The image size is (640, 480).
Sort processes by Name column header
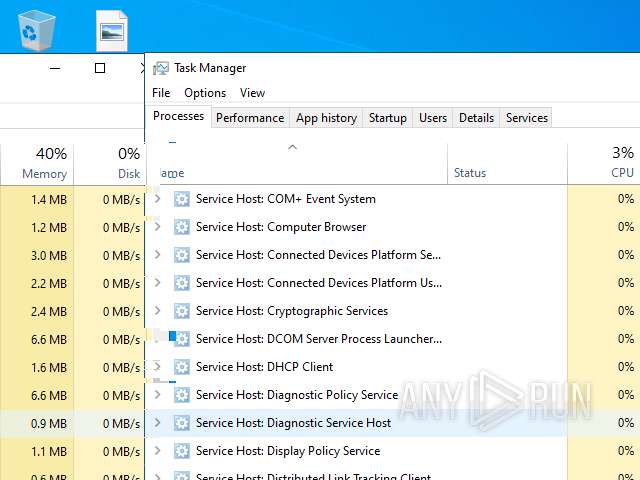297,164
